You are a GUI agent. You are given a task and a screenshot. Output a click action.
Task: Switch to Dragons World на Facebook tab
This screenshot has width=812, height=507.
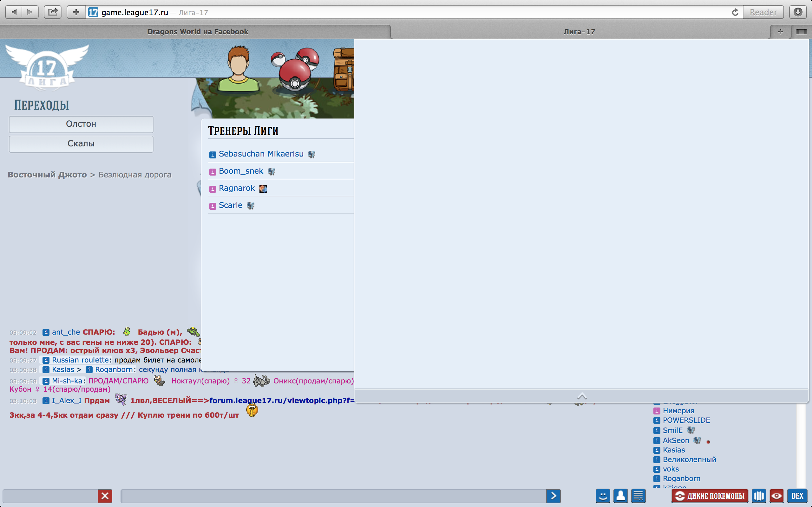click(197, 31)
